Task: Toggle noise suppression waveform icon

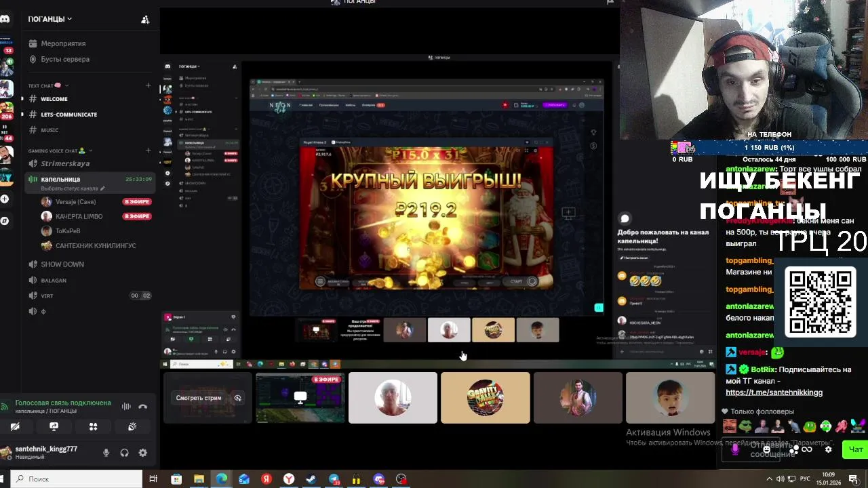Action: pos(126,407)
